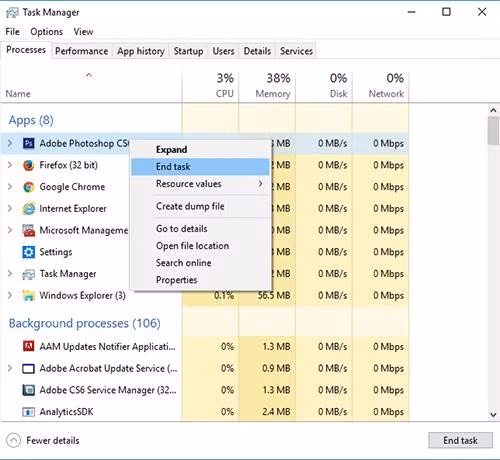Expand the Adobe Photoshop process group
500x460 pixels.
(10, 143)
